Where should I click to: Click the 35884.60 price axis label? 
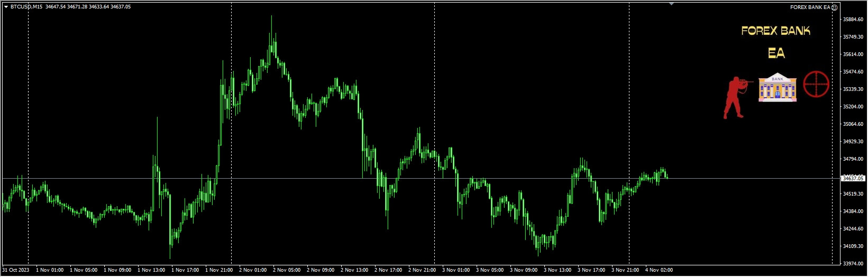[x=853, y=20]
